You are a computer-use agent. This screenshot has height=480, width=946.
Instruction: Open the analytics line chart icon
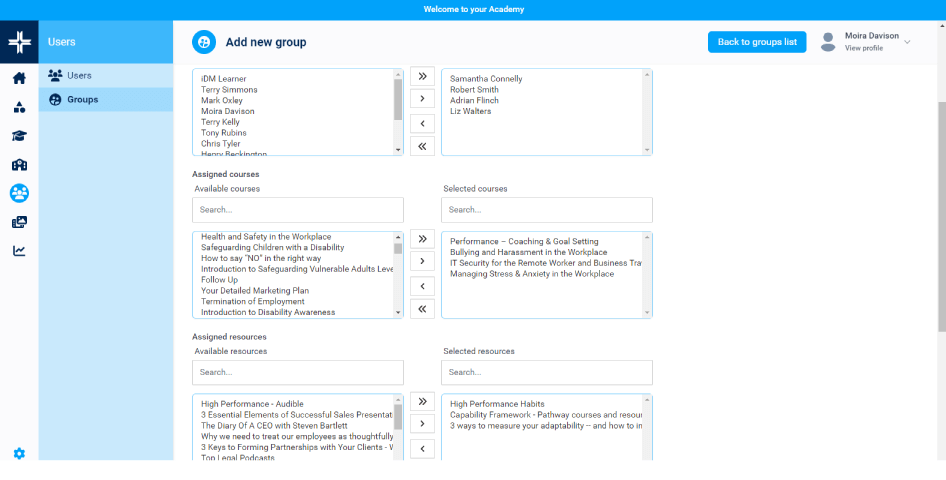[19, 251]
